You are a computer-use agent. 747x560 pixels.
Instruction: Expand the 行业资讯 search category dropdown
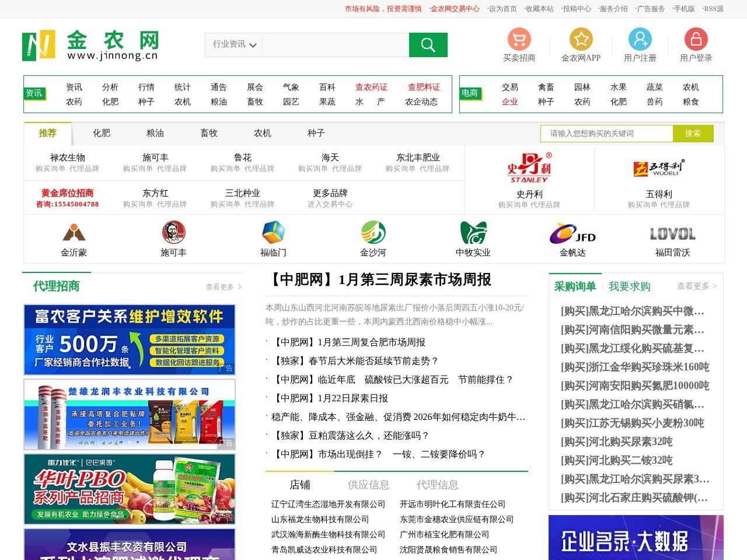click(x=235, y=44)
